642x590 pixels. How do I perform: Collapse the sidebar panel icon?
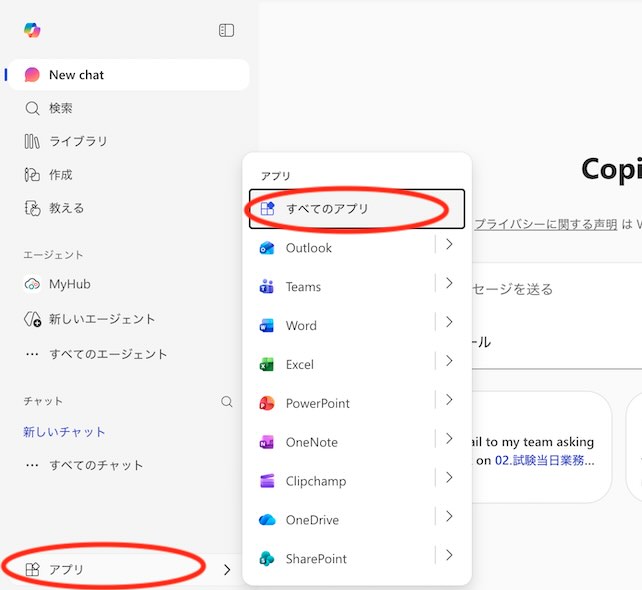coord(226,30)
